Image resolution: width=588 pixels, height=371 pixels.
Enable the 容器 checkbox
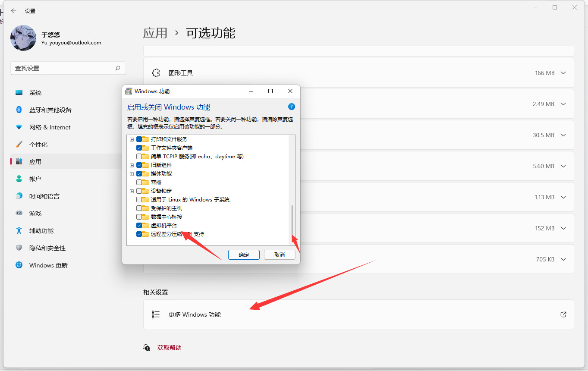click(139, 182)
